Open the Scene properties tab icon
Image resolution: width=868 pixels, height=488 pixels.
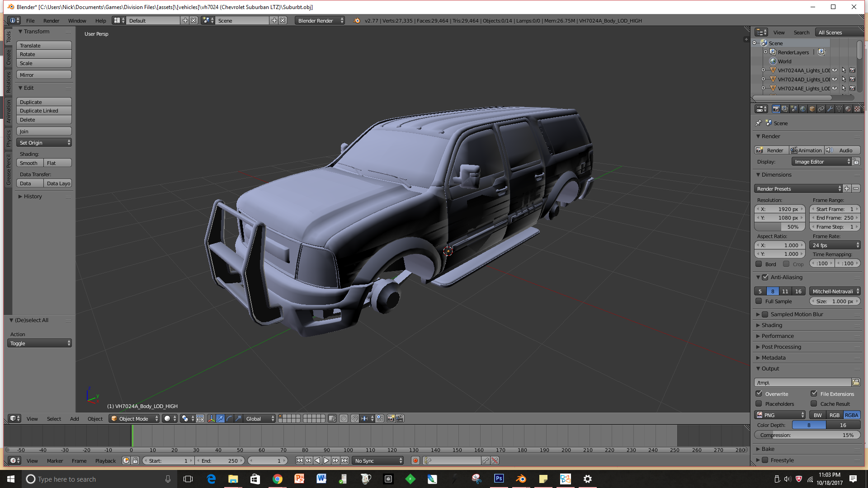pyautogui.click(x=794, y=109)
